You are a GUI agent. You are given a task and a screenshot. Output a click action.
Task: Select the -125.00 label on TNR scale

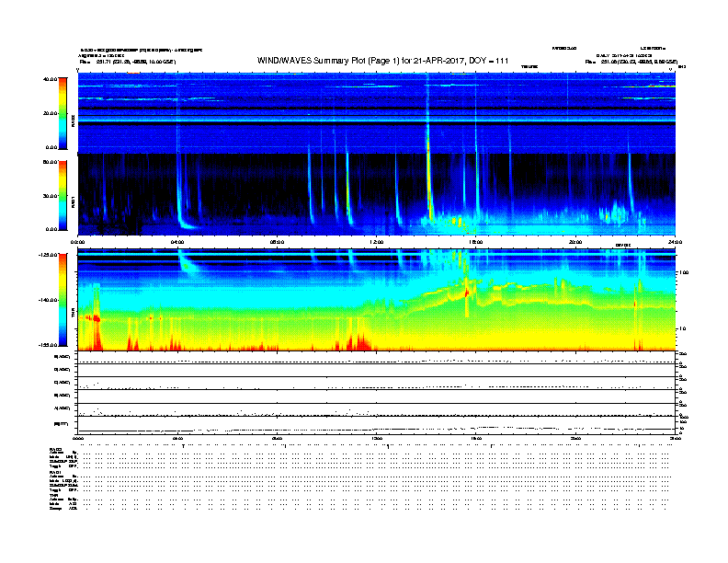(49, 255)
